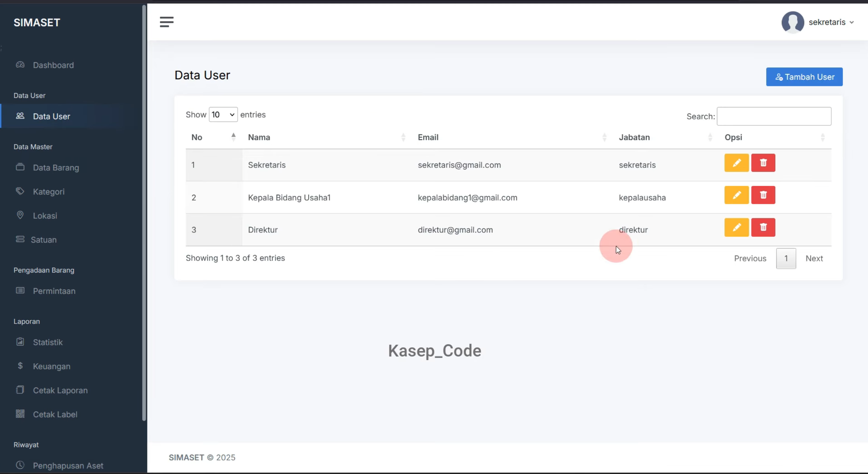This screenshot has height=474, width=868.
Task: Edit the Kepala Bidang Usaha1 user
Action: click(x=736, y=195)
